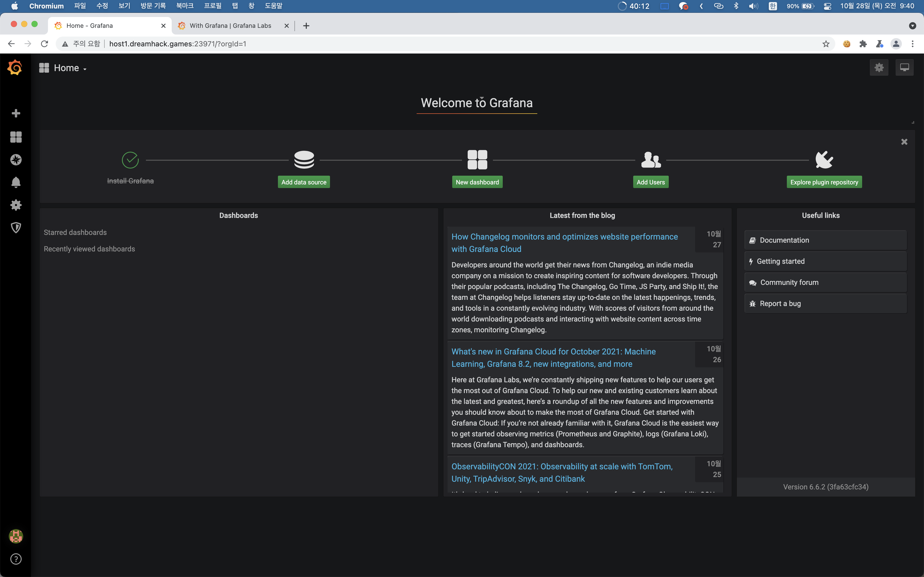Image resolution: width=924 pixels, height=577 pixels.
Task: Open the Server Admin shield icon
Action: [x=16, y=228]
